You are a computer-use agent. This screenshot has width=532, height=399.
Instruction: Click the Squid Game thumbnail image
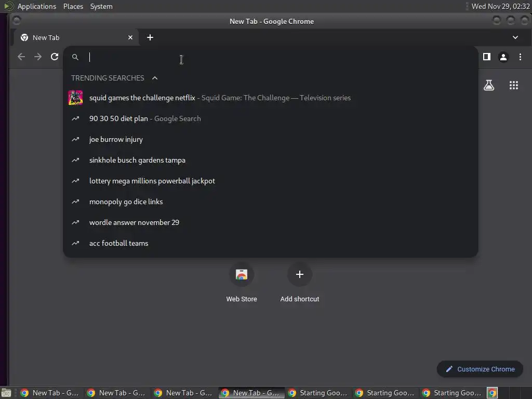[75, 98]
